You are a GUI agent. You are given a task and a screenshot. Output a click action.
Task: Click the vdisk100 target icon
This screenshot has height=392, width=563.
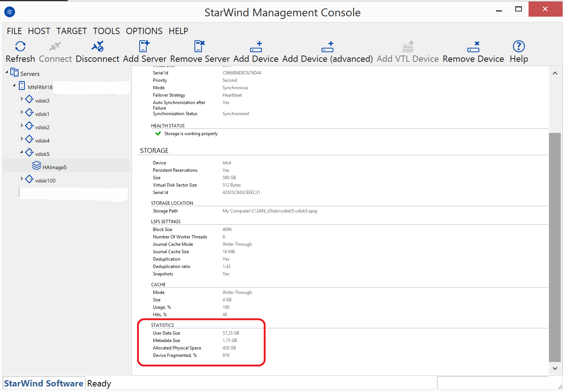[29, 179]
